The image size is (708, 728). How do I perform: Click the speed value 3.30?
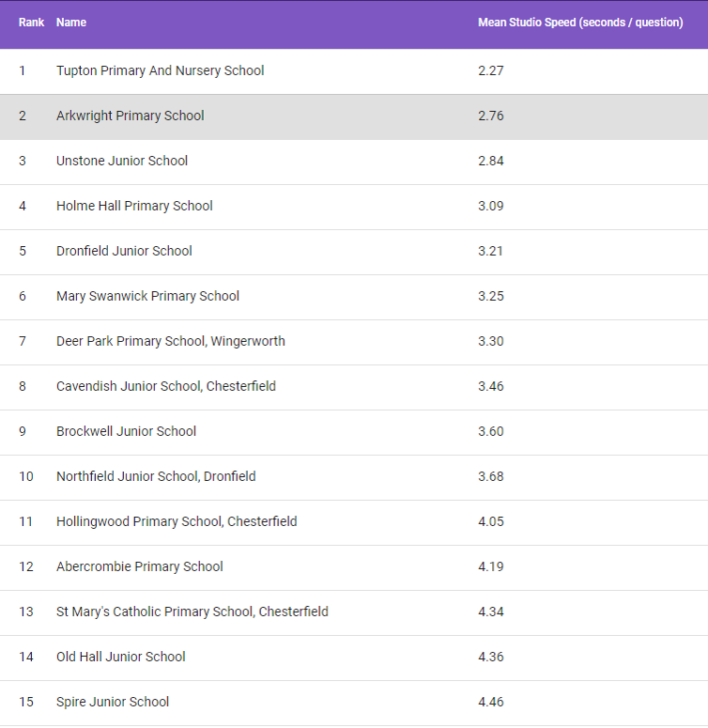pos(491,341)
